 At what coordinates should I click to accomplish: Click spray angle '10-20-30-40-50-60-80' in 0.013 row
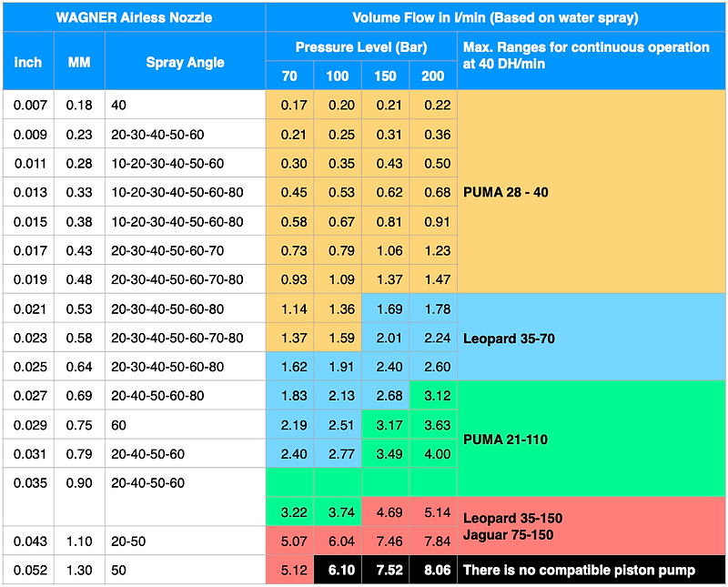[x=177, y=192]
